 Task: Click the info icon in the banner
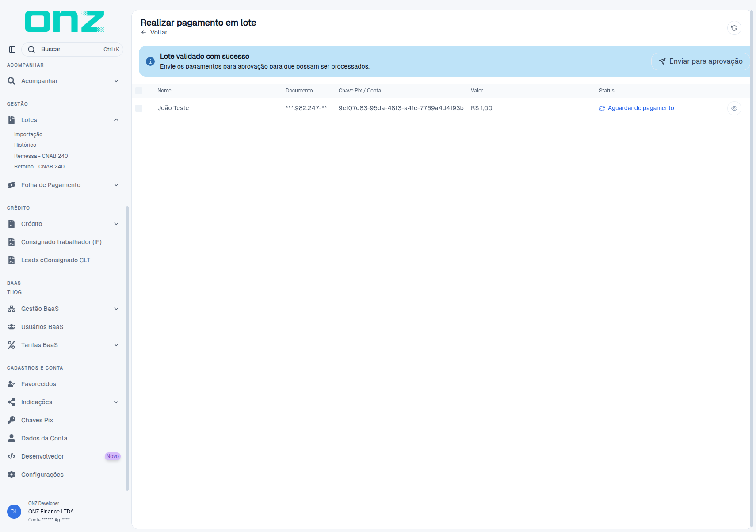(150, 61)
